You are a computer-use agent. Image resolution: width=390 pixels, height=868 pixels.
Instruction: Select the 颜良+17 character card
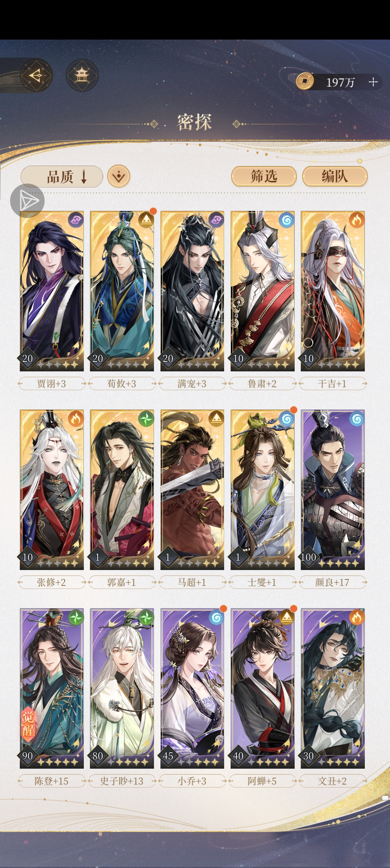(x=333, y=490)
